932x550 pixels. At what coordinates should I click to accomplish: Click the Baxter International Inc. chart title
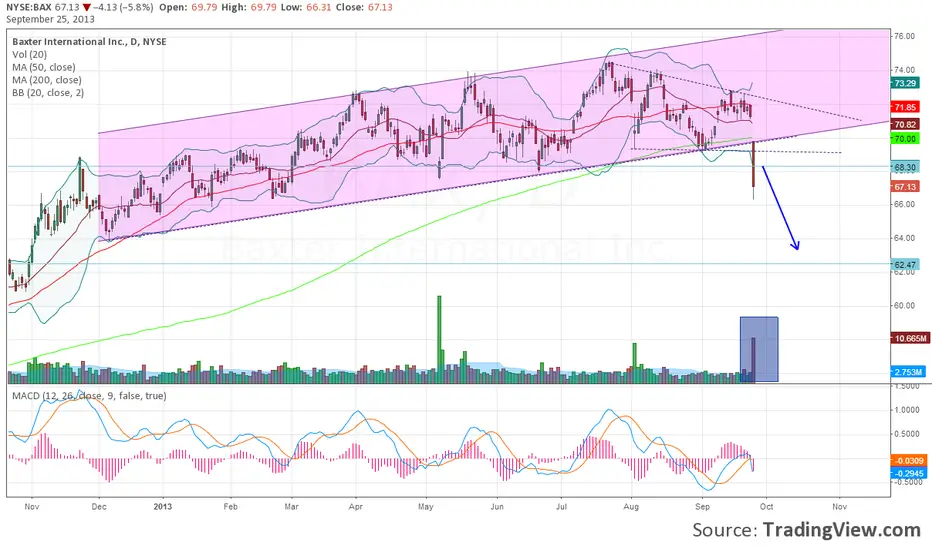(89, 42)
